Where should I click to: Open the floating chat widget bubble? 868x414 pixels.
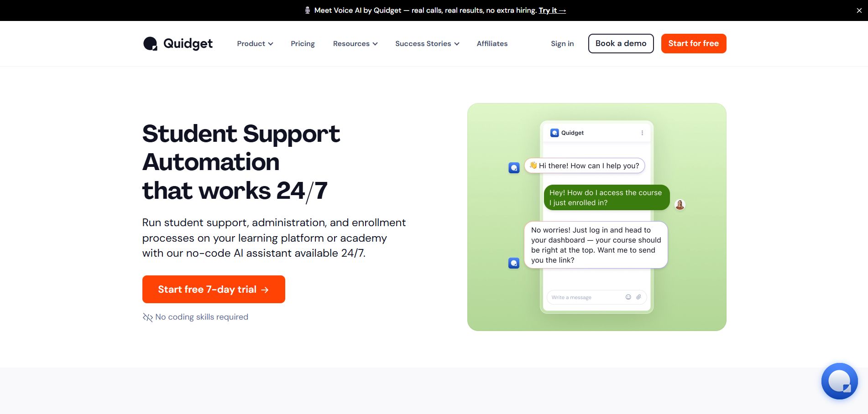click(839, 381)
